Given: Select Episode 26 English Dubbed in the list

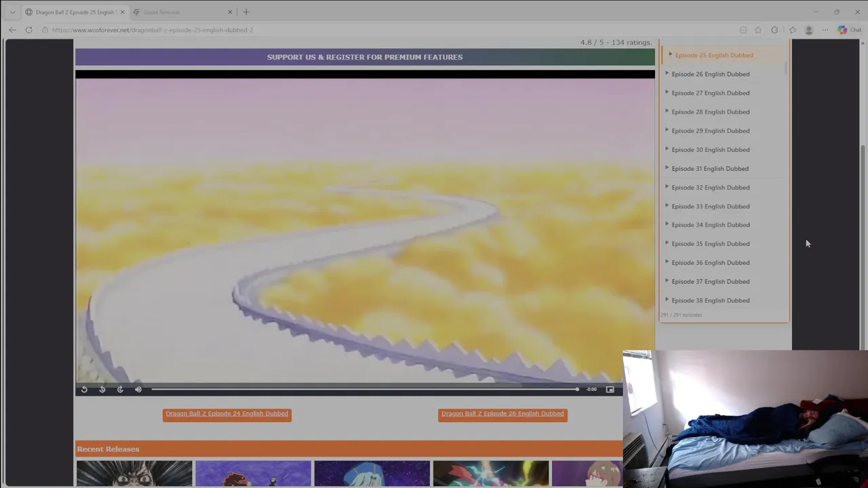Looking at the screenshot, I should tap(711, 74).
